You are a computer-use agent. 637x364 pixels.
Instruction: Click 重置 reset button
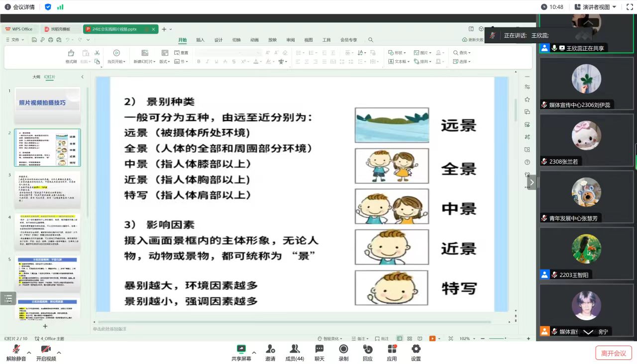(x=181, y=53)
